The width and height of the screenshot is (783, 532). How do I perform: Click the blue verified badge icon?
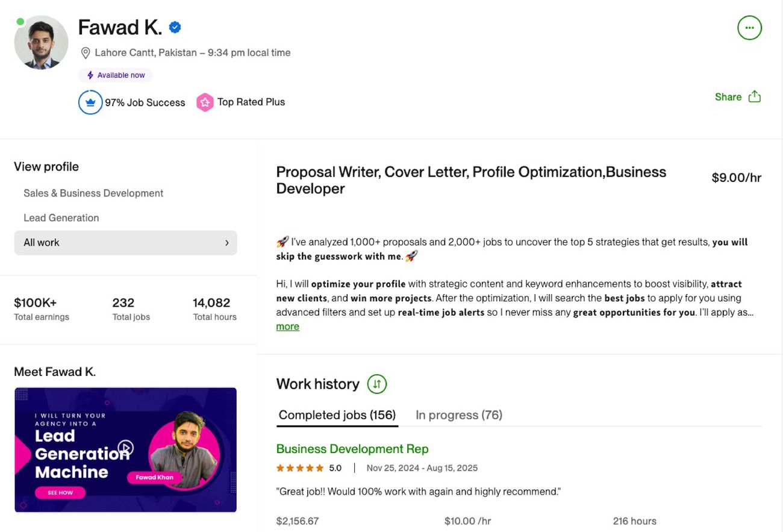175,27
